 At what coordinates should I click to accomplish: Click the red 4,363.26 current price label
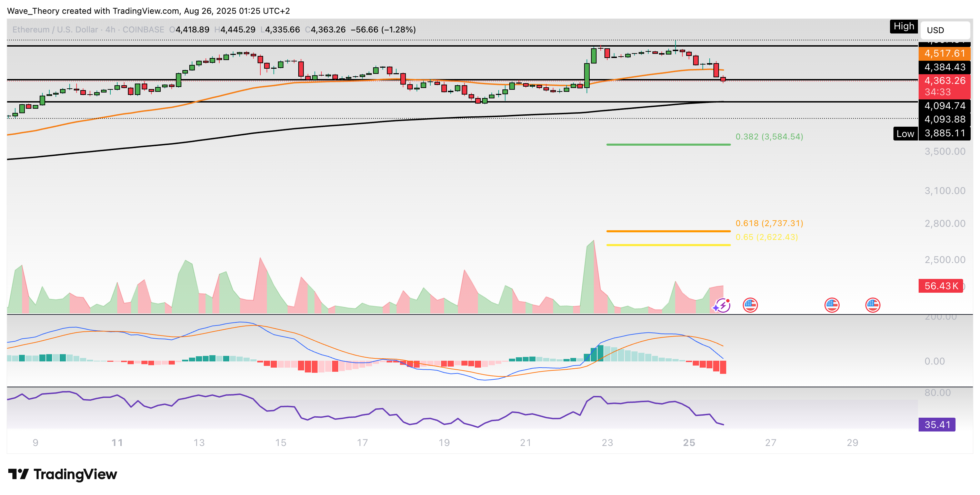click(944, 81)
